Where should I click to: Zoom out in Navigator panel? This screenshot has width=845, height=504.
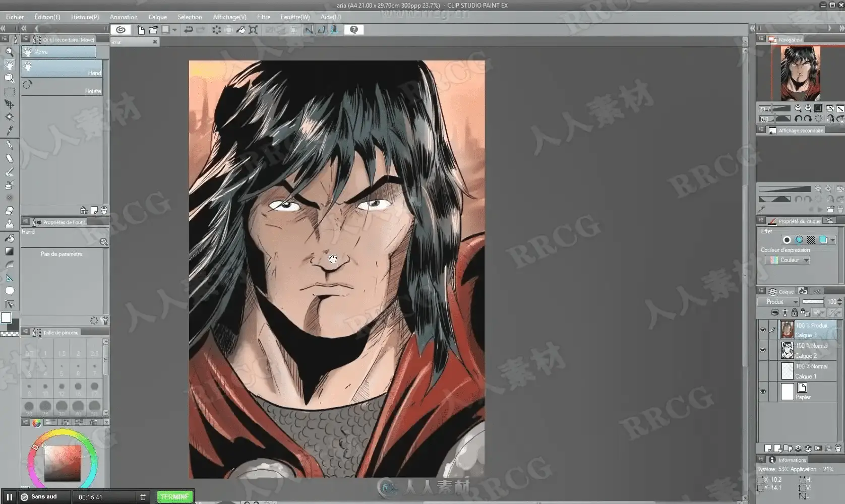pyautogui.click(x=798, y=108)
